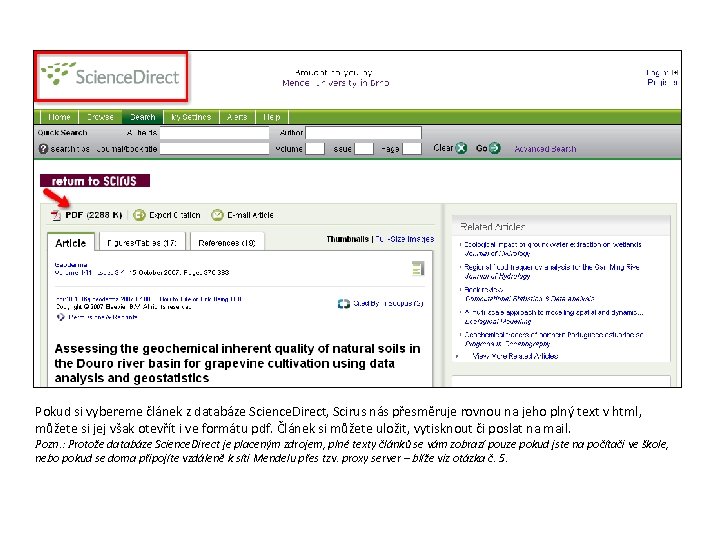The image size is (720, 540).
Task: Click the search tips question mark icon
Action: point(43,149)
